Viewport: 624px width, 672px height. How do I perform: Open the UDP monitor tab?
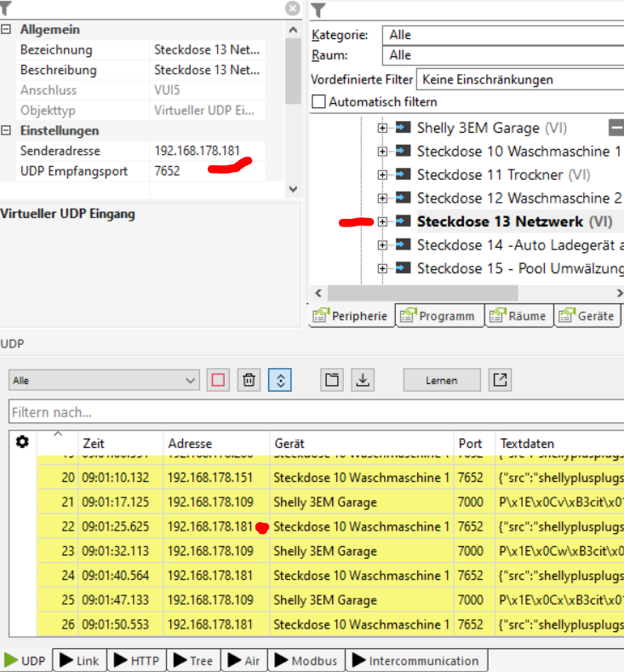pos(26,660)
